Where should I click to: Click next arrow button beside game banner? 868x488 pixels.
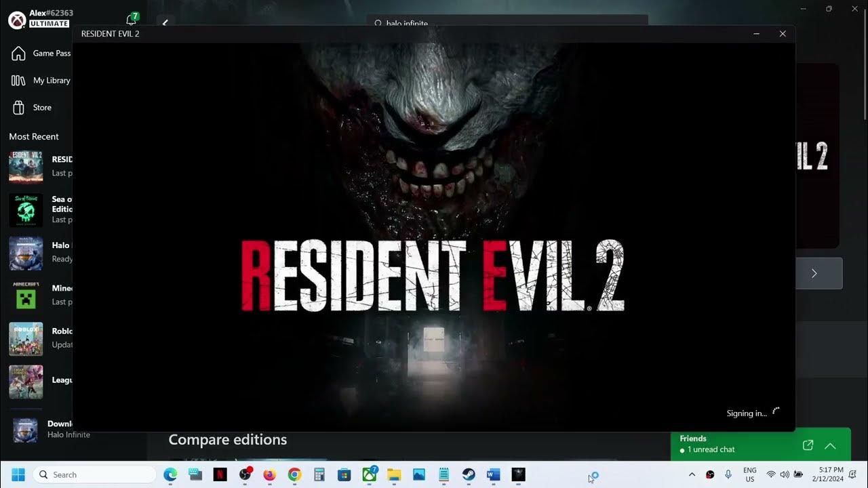click(814, 273)
